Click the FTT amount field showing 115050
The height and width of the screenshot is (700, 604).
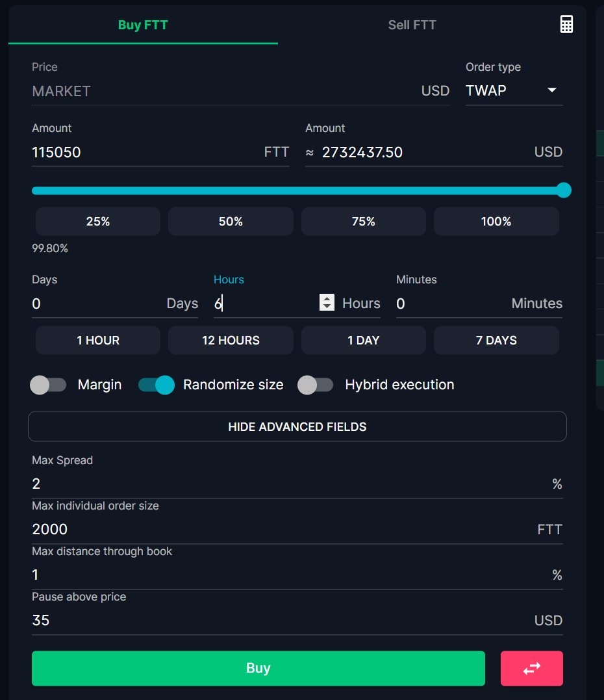(x=160, y=152)
